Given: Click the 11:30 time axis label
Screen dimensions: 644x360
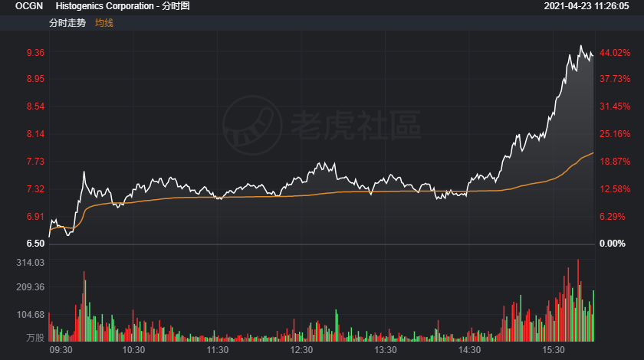Looking at the screenshot, I should pyautogui.click(x=217, y=350).
